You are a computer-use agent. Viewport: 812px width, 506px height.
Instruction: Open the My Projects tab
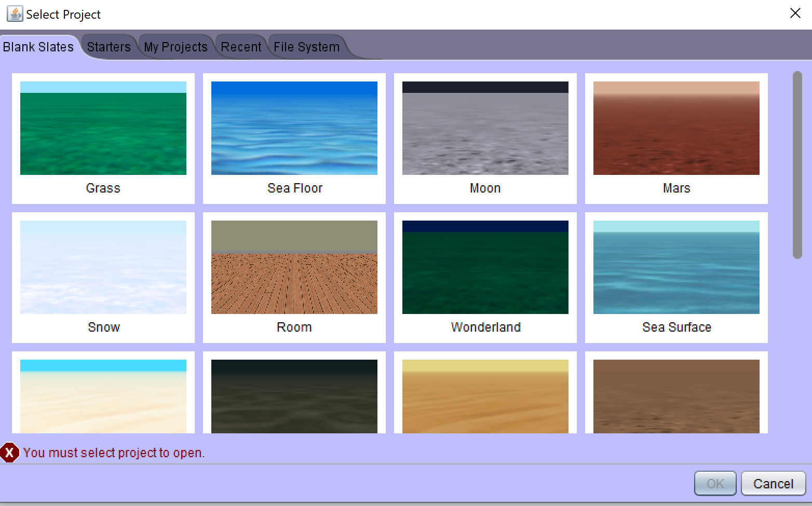tap(175, 47)
